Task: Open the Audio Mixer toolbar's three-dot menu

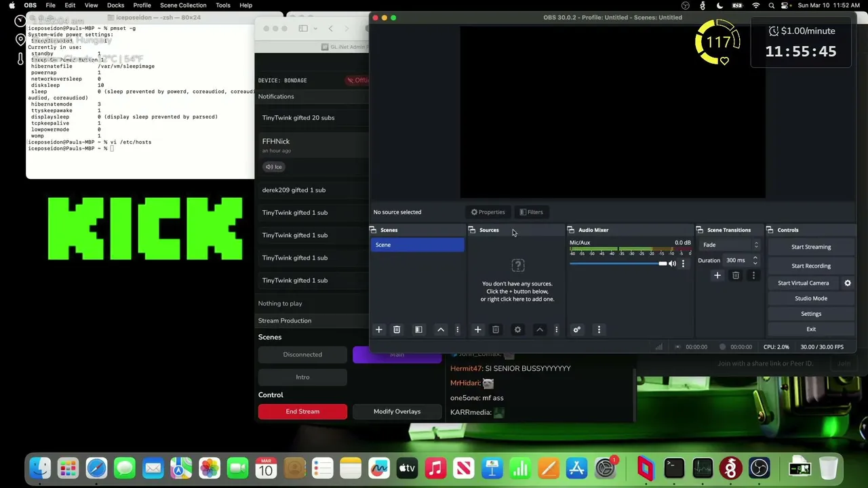Action: [599, 329]
